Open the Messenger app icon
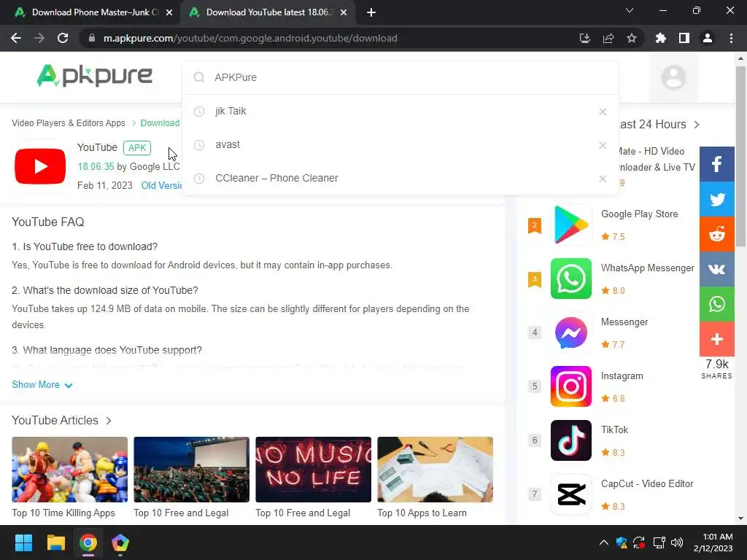 point(570,332)
